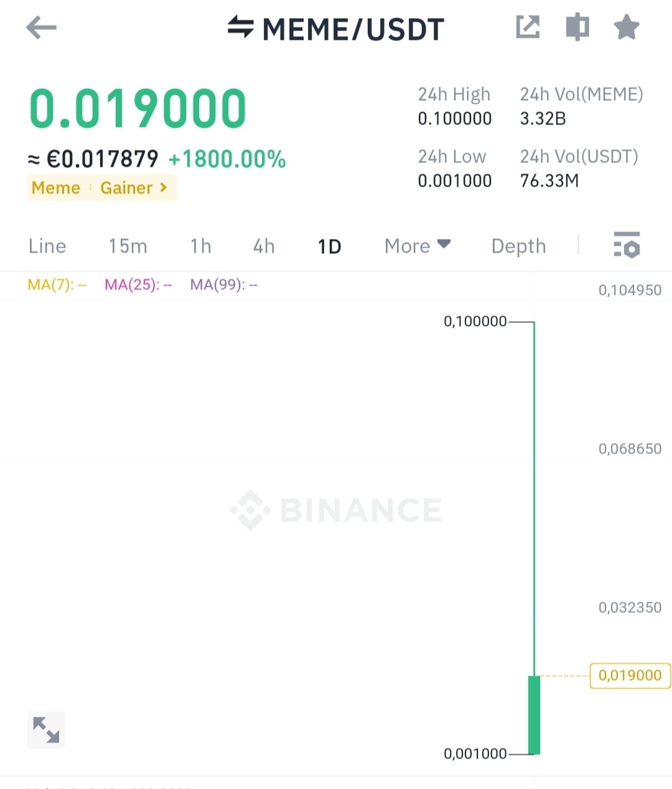The width and height of the screenshot is (672, 789).
Task: Open the More timeframes dropdown
Action: point(417,246)
